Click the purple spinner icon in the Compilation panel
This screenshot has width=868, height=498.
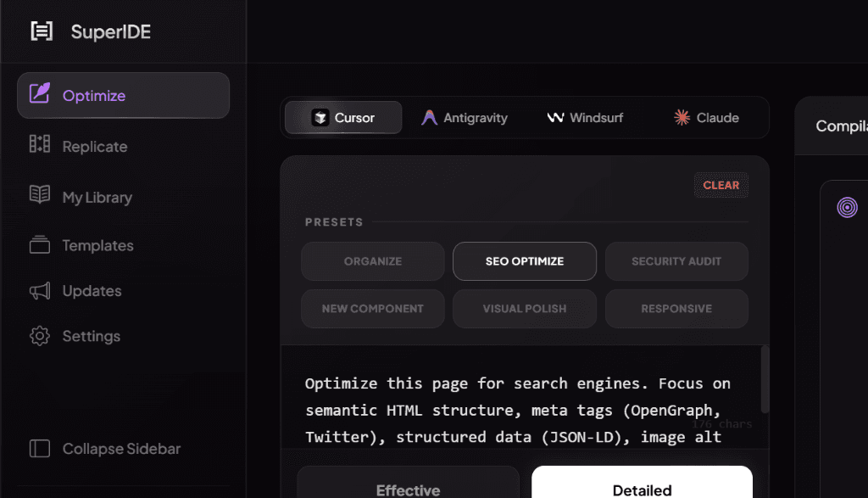click(847, 207)
